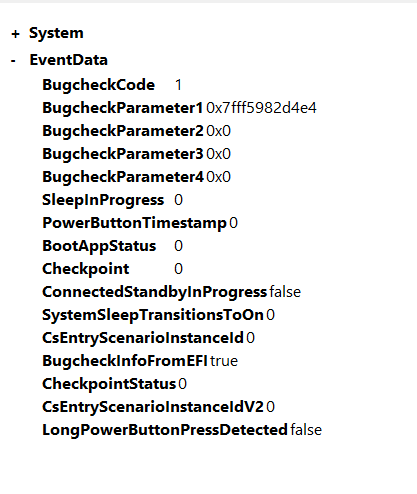Click the CsEntryScenarioInstanceId label
The image size is (417, 494).
point(143,338)
